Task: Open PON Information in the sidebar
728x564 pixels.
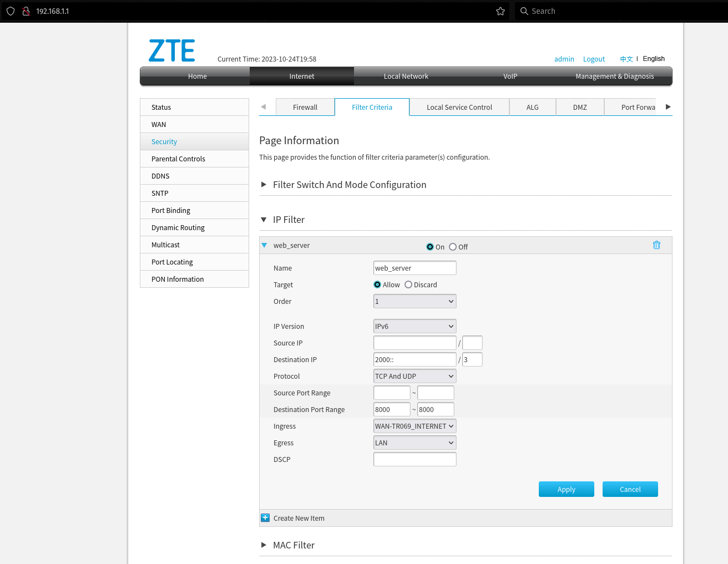Action: coord(194,279)
